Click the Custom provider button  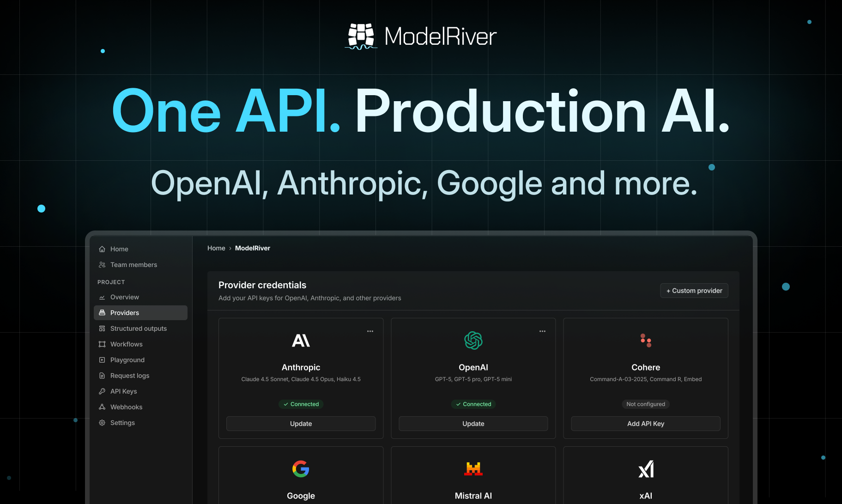click(694, 291)
